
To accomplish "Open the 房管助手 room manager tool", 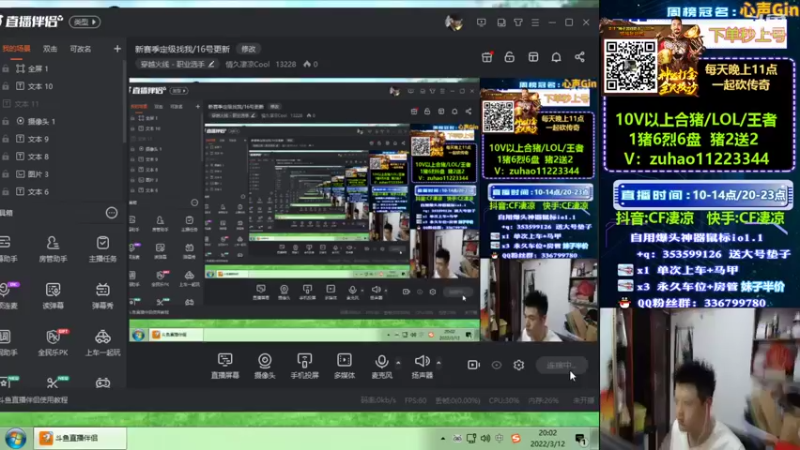I will [x=53, y=249].
